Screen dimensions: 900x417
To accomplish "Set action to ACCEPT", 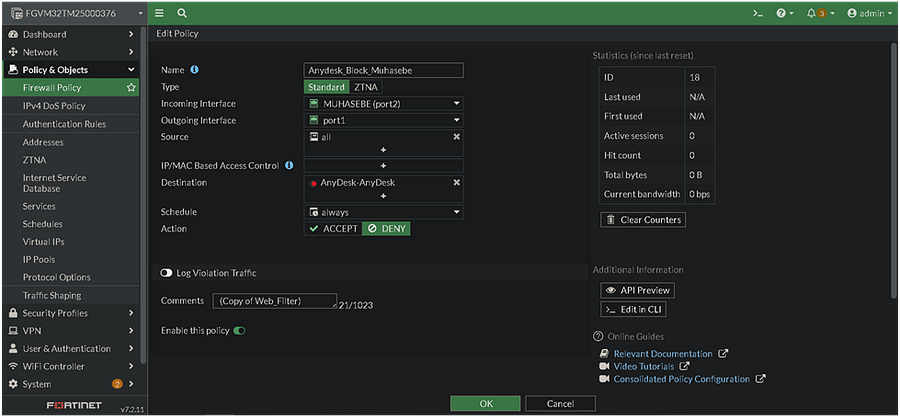I will pos(333,228).
